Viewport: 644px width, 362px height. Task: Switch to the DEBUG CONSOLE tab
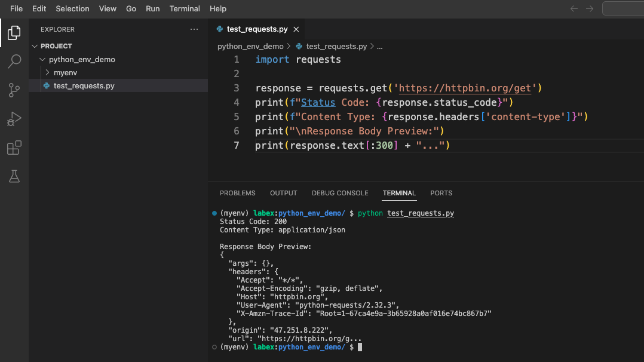(340, 193)
